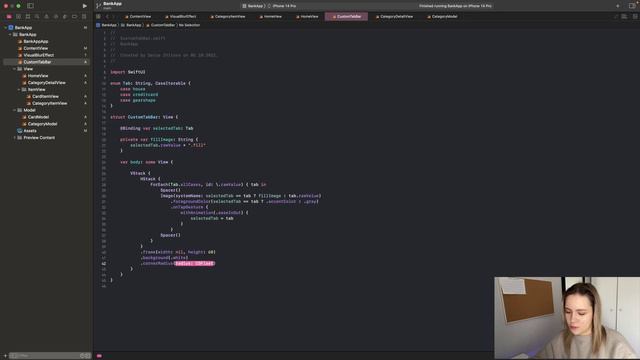Run the BankApp with the play button
The image size is (640, 360).
coord(84,6)
